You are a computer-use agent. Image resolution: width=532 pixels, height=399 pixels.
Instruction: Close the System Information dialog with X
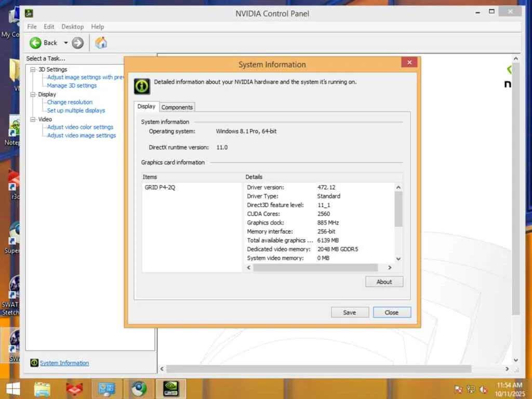click(x=409, y=62)
